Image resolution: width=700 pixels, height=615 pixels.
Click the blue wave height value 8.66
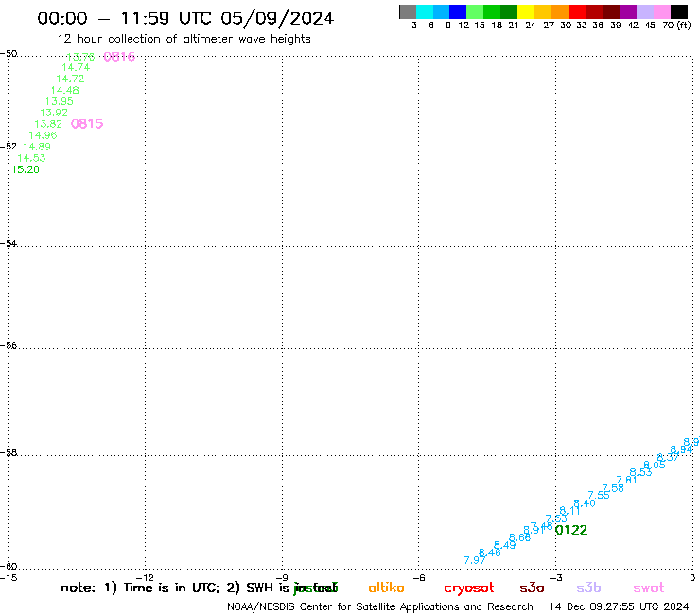[x=520, y=537]
